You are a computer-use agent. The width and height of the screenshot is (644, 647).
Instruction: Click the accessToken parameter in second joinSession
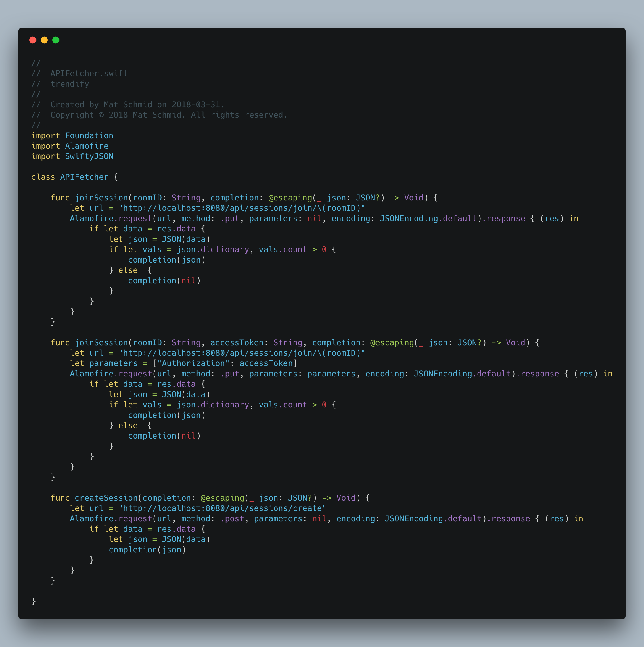[x=237, y=343]
